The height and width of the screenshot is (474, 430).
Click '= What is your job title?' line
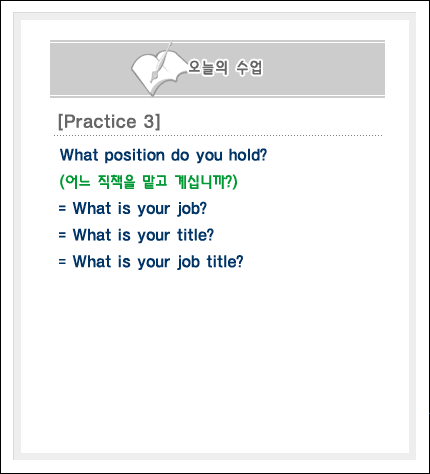click(151, 262)
